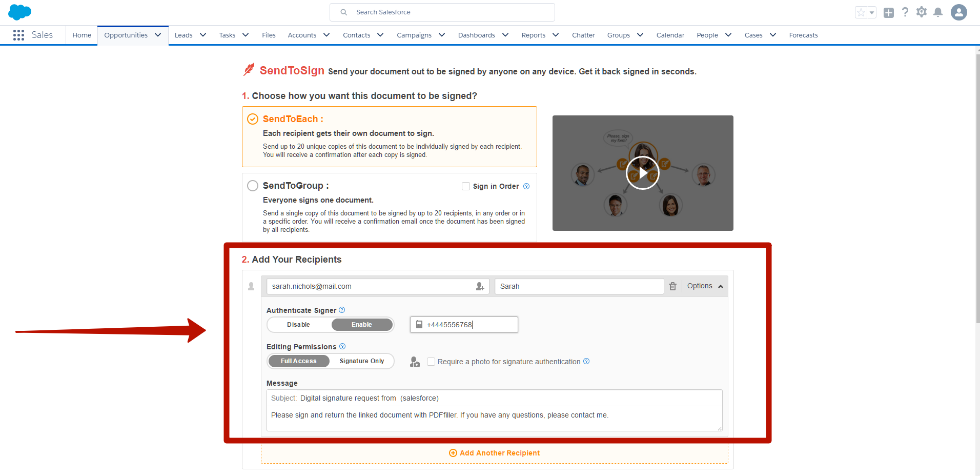
Task: Open the favorites list dropdown arrow
Action: pyautogui.click(x=872, y=12)
